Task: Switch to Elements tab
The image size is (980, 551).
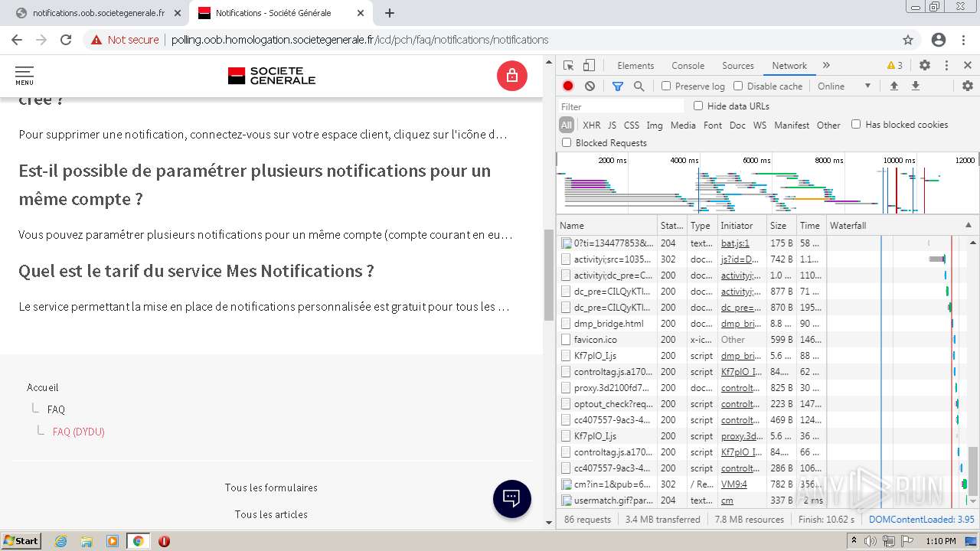Action: tap(635, 66)
